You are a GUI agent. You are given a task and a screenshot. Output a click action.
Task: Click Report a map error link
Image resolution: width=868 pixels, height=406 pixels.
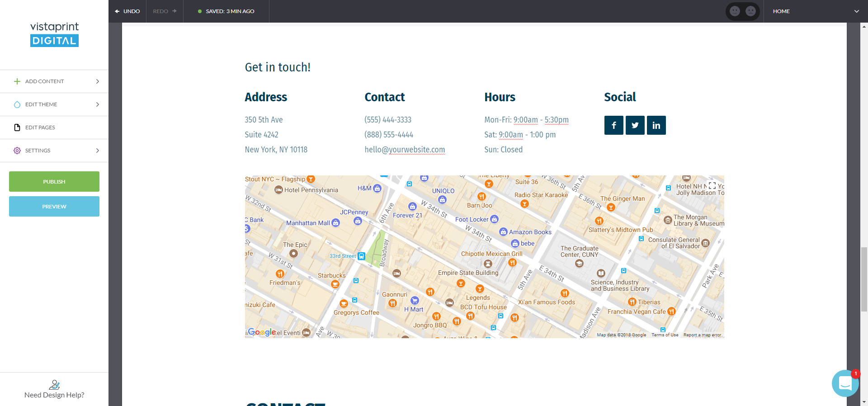coord(703,335)
